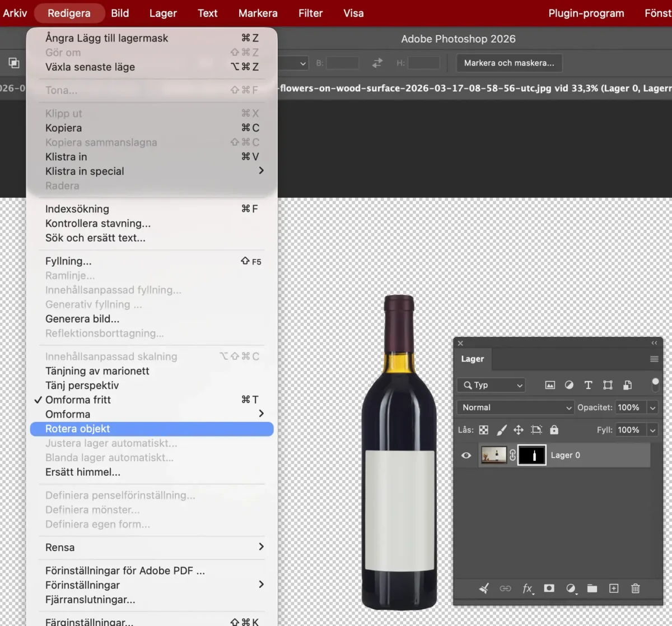
Task: Toggle the lock all padlock icon
Action: tap(554, 430)
